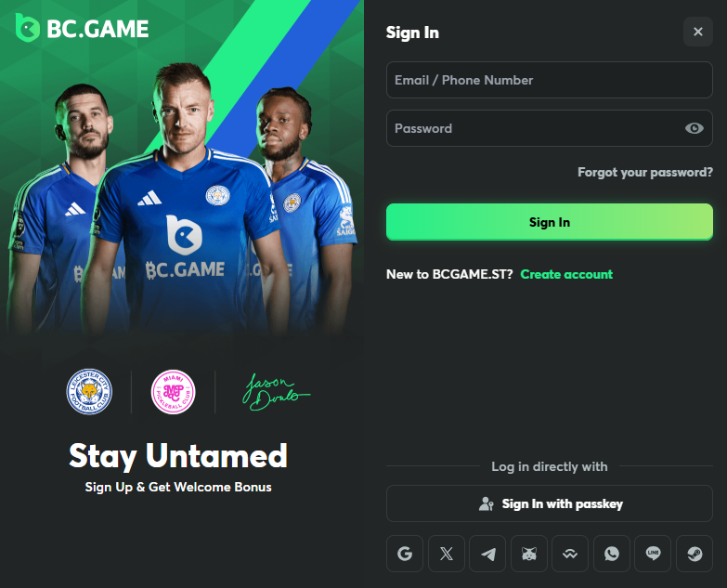Log in with WalletConnect icon
This screenshot has height=588, width=727.
tap(570, 554)
